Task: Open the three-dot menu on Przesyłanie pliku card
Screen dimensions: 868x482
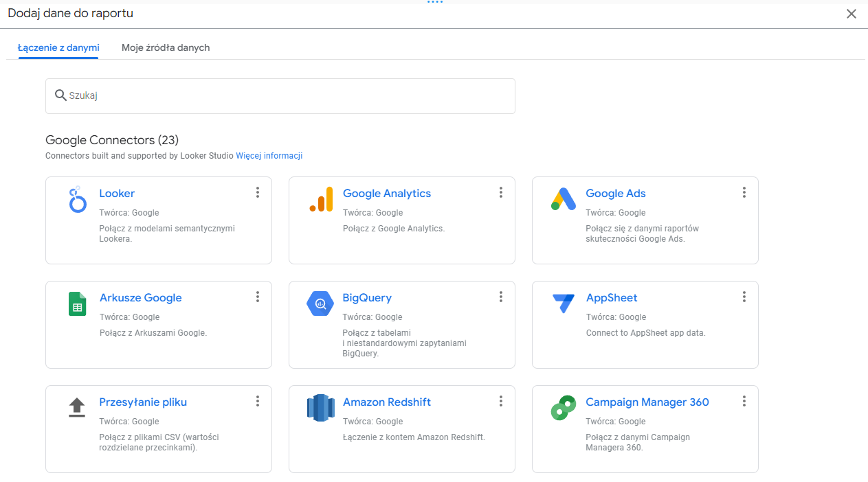Action: point(258,401)
